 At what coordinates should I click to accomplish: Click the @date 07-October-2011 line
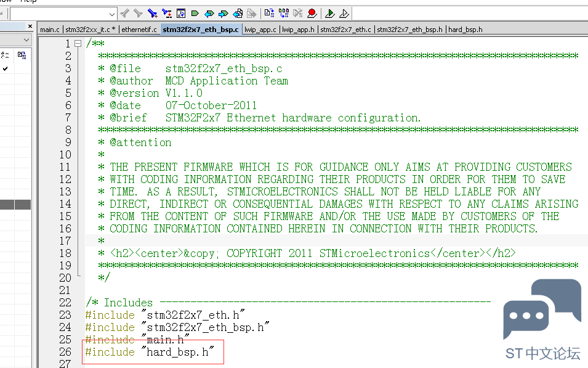point(177,105)
